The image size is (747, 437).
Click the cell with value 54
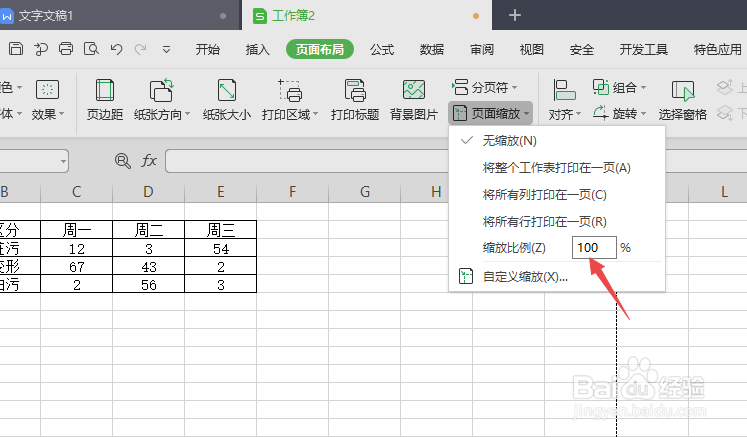221,248
